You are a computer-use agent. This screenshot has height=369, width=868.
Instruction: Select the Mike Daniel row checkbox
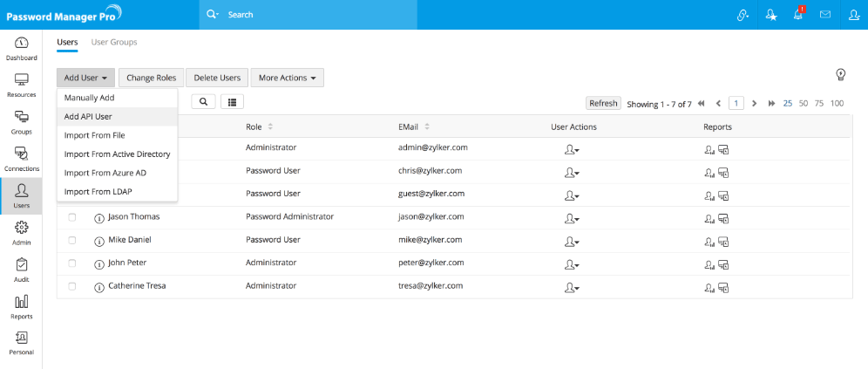[x=72, y=240]
